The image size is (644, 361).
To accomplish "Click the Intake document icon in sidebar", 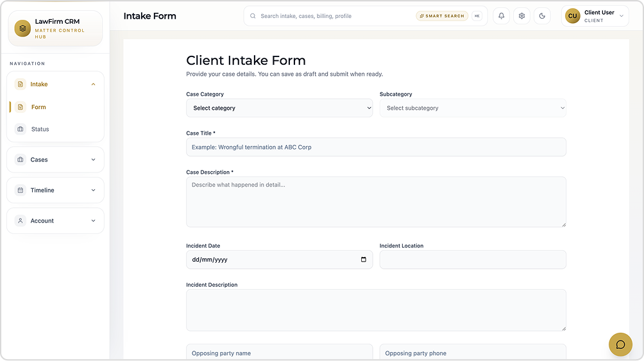I will coord(20,84).
